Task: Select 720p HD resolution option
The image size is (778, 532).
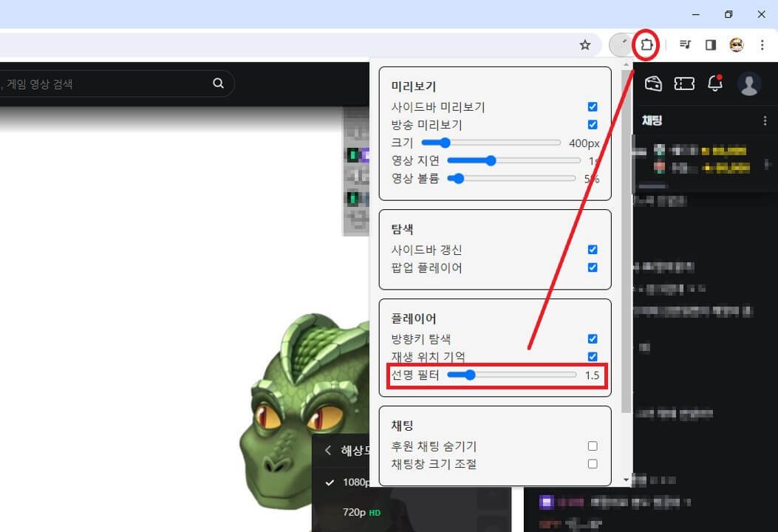Action: point(362,512)
